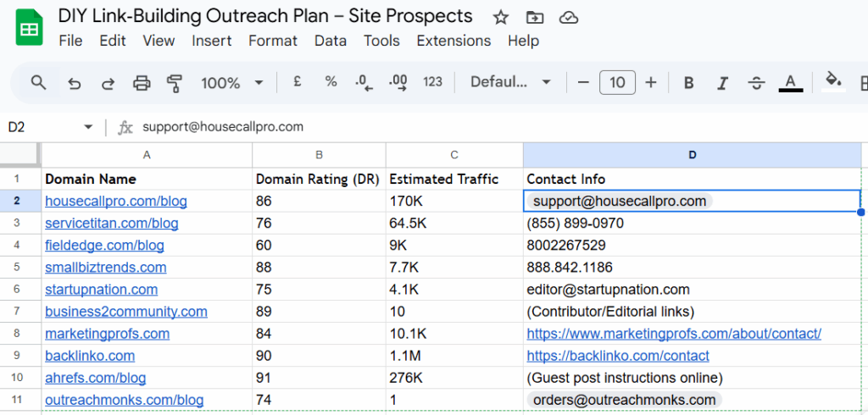Open the Default font dropdown
Screen dimensions: 868x415
510,82
